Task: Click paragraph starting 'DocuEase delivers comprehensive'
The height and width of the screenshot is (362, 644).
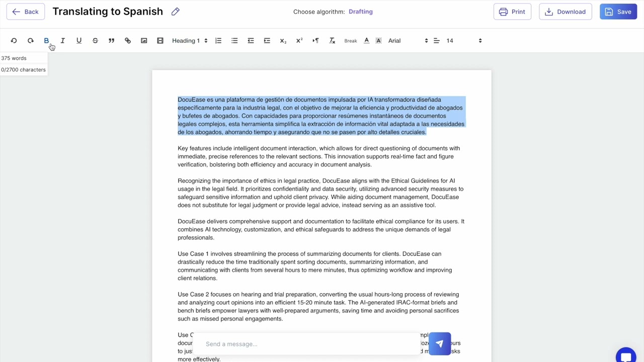Action: click(x=321, y=229)
